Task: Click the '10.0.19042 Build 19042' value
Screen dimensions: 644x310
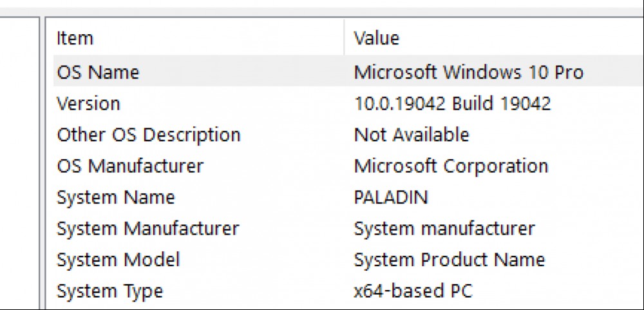Action: coord(452,103)
